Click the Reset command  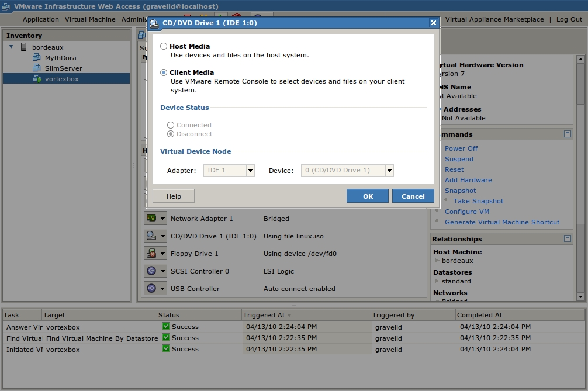coord(454,169)
